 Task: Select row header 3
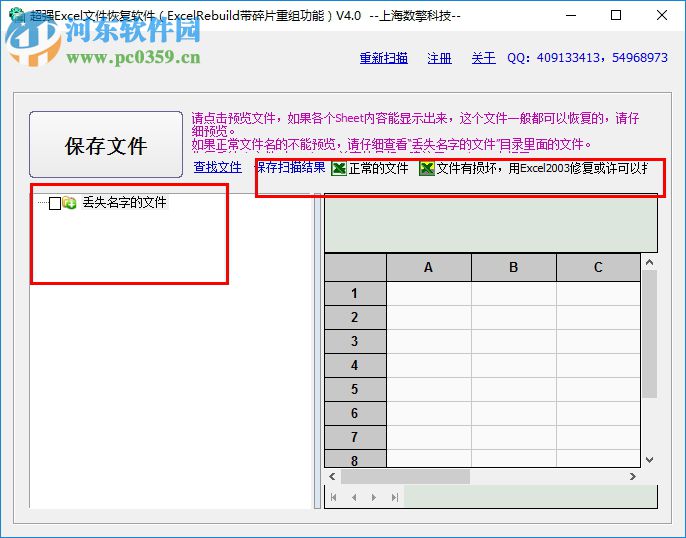(355, 342)
